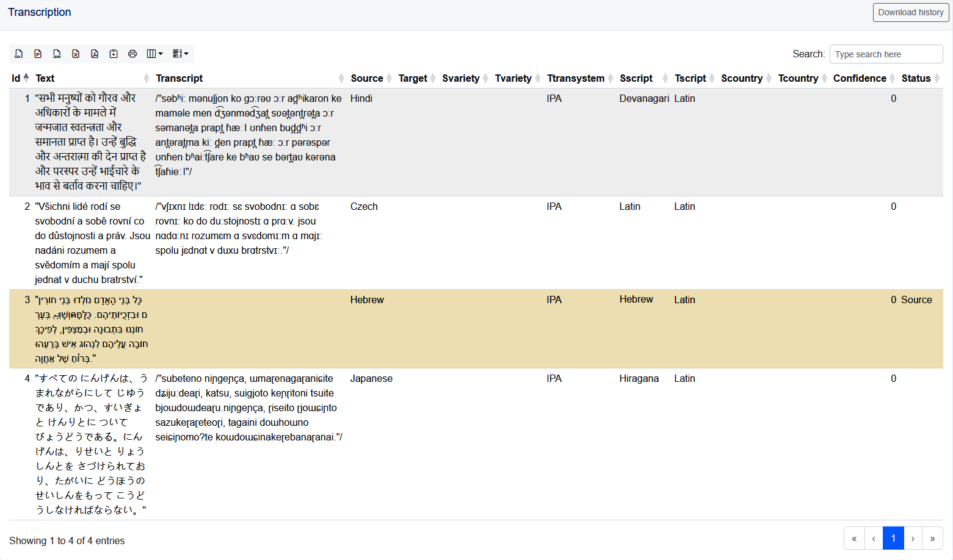This screenshot has width=953, height=560.
Task: Go to the previous page of results
Action: pos(874,538)
